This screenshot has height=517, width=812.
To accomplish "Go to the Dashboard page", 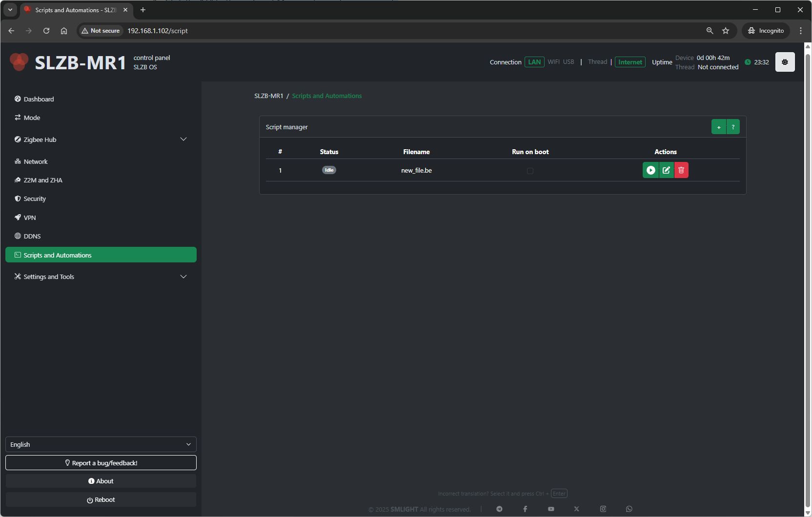I will (39, 99).
